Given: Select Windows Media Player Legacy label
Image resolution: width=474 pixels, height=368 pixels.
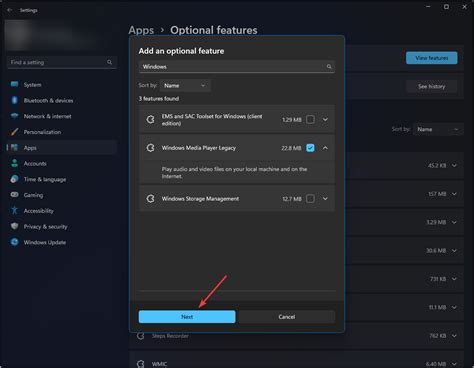Looking at the screenshot, I should (199, 148).
